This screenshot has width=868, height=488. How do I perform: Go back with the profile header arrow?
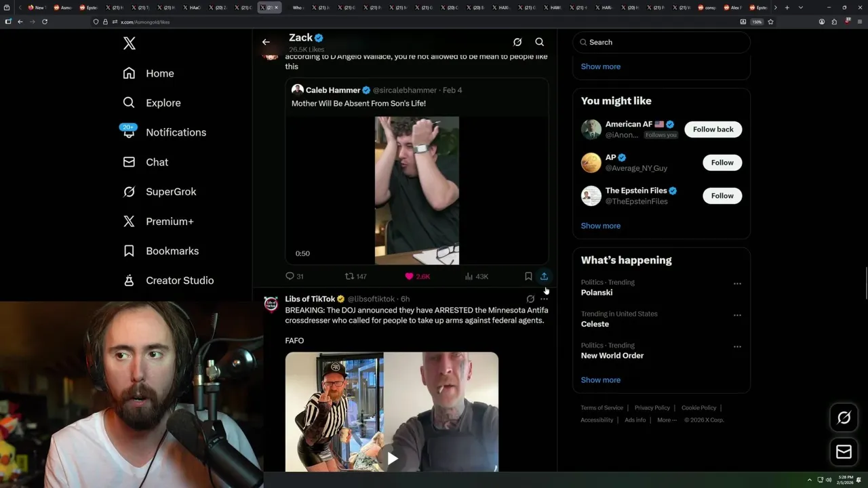coord(266,42)
